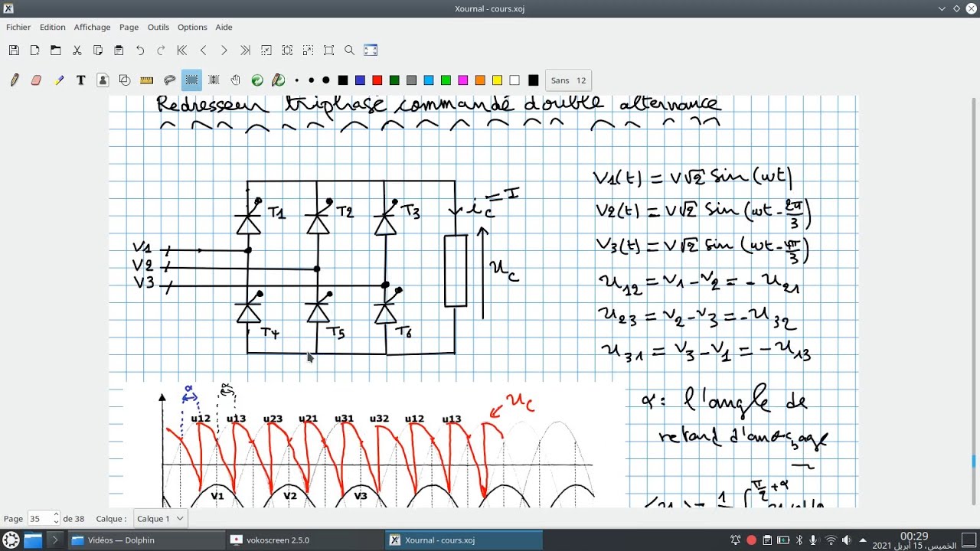980x551 pixels.
Task: Increment the page number stepper
Action: click(56, 515)
